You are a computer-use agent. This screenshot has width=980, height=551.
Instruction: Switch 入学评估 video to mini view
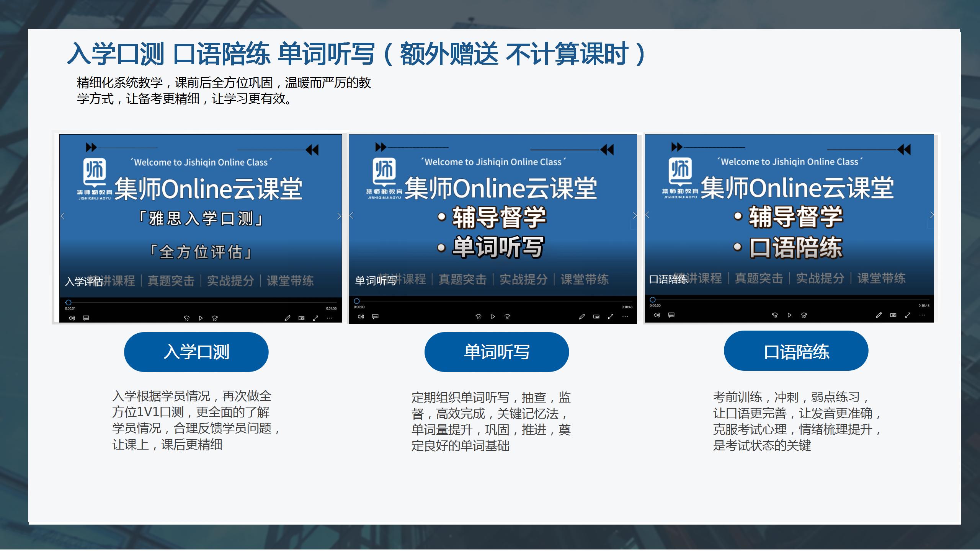(x=302, y=318)
